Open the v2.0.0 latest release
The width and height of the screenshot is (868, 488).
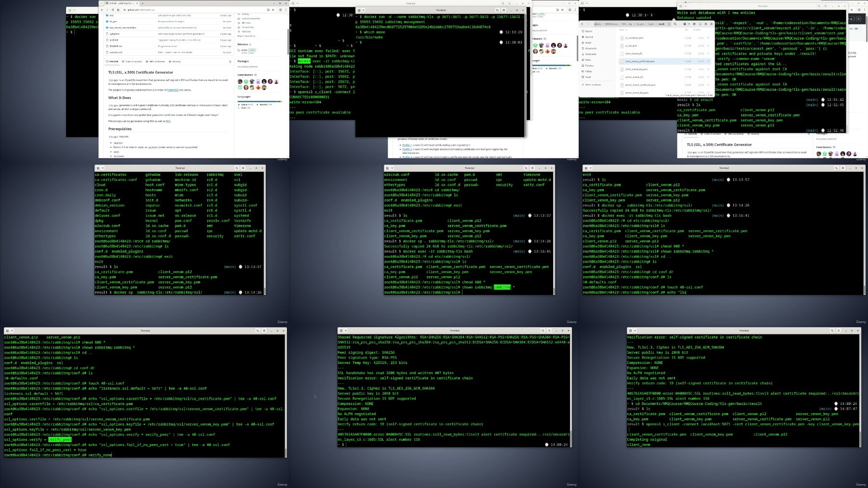click(x=244, y=50)
